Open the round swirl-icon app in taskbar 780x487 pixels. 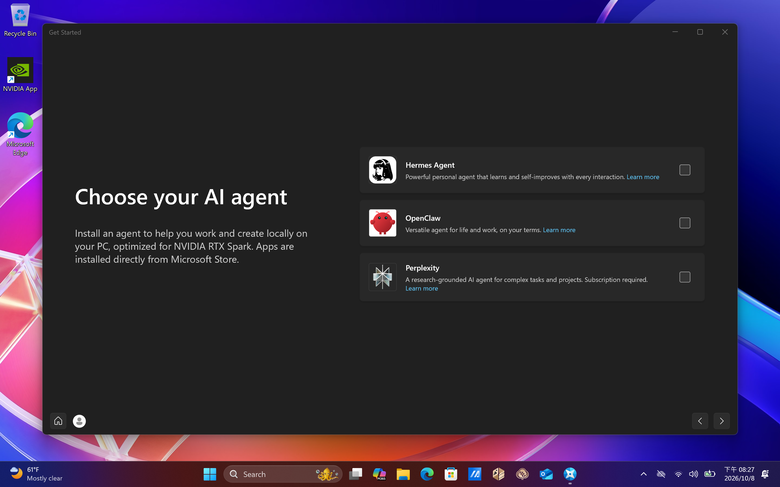pyautogui.click(x=522, y=474)
